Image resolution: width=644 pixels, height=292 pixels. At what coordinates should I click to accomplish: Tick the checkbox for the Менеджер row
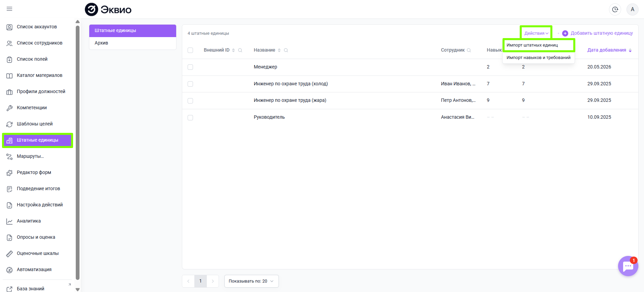coord(190,67)
